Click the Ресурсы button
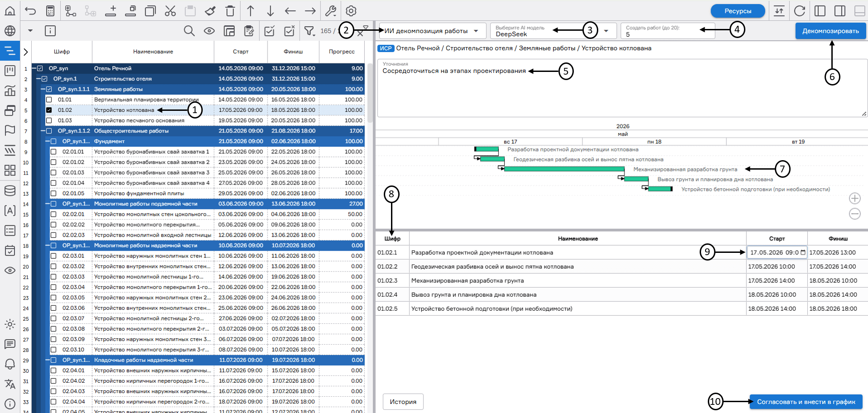868x413 pixels. [738, 11]
